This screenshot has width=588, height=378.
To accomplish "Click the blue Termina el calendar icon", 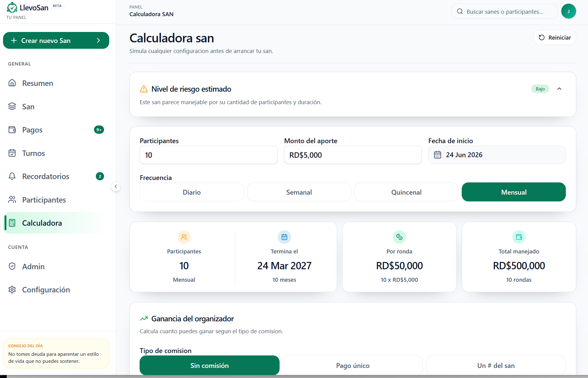I will pos(284,237).
